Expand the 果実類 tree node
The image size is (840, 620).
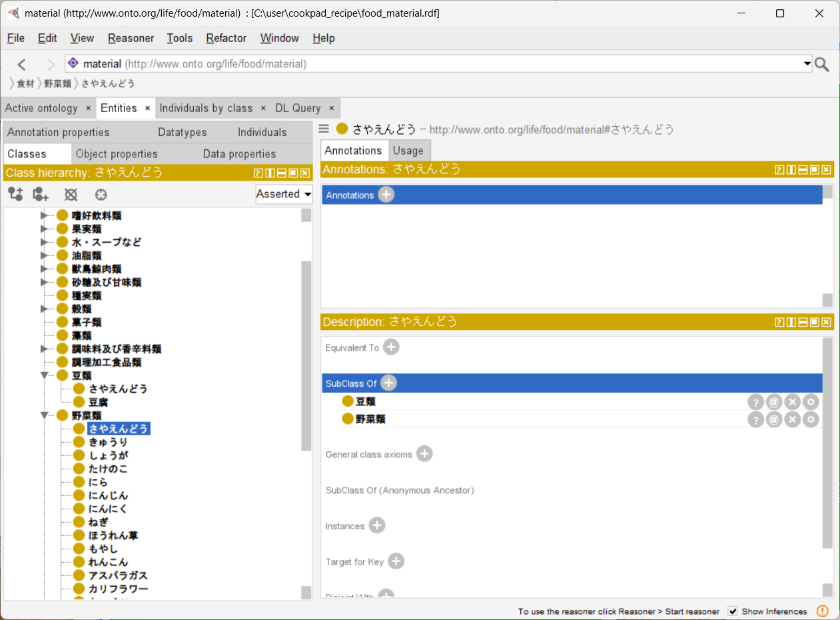point(45,229)
